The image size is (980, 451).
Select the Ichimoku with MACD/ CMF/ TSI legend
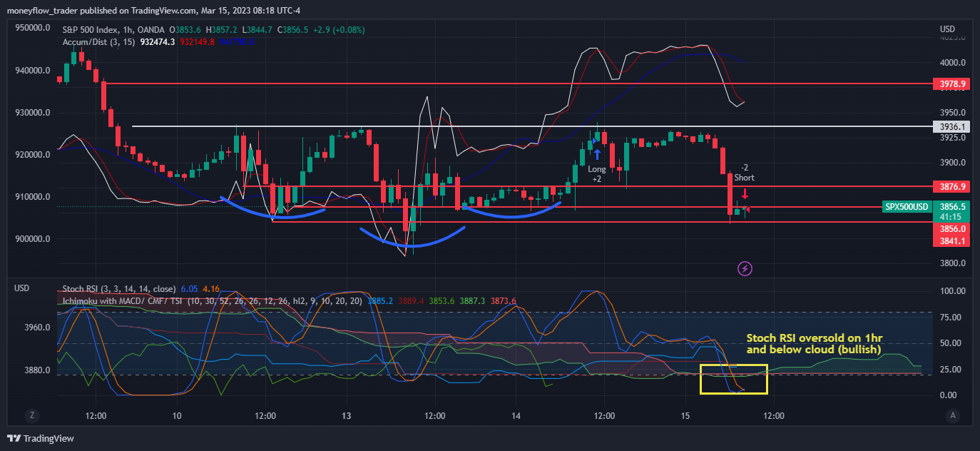pos(213,301)
